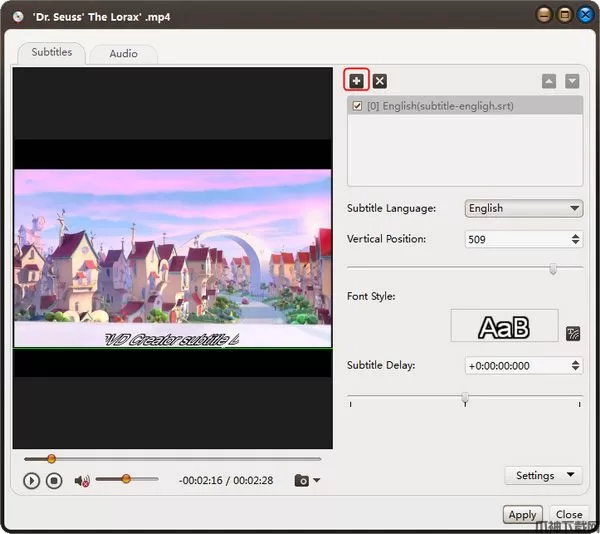
Task: Expand the Settings dropdown button
Action: (x=543, y=476)
